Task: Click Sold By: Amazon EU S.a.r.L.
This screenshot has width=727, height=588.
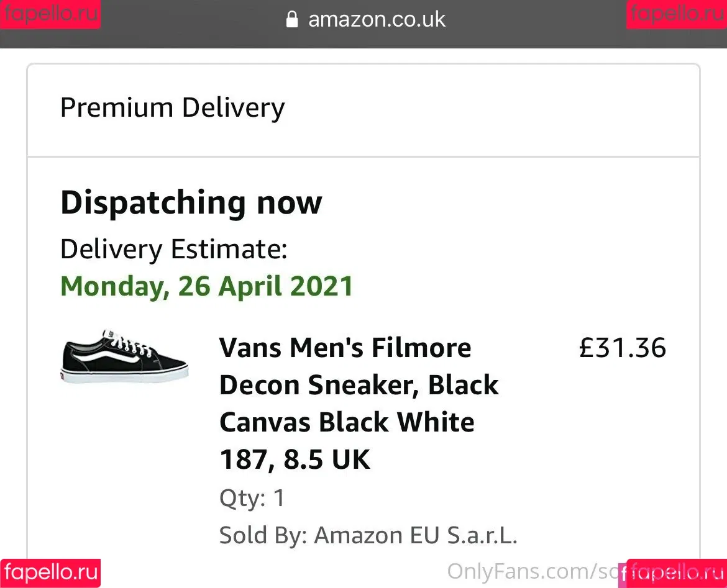Action: click(x=368, y=535)
